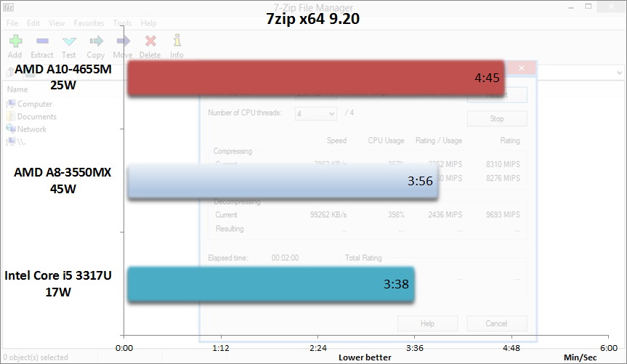Click the Info toolbar icon

(177, 41)
